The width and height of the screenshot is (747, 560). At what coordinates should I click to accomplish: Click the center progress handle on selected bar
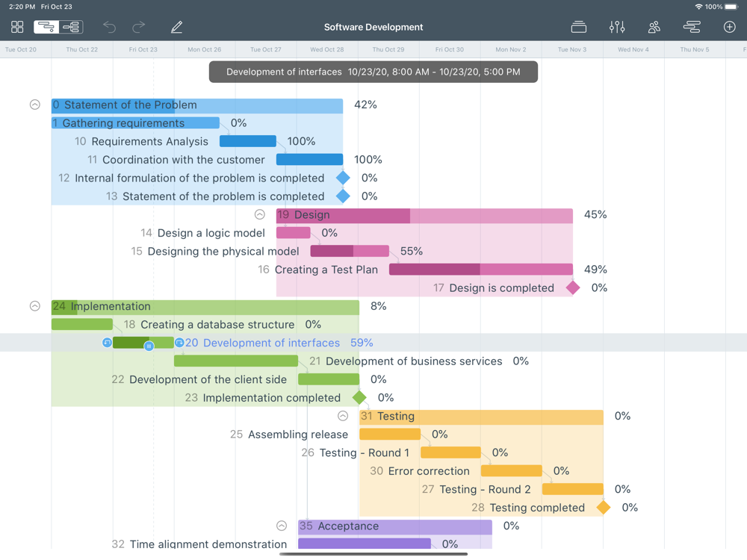(149, 346)
